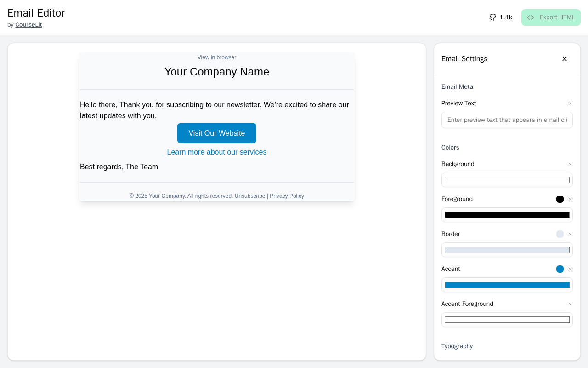588x368 pixels.
Task: Reset the Border color with its x icon
Action: (570, 234)
